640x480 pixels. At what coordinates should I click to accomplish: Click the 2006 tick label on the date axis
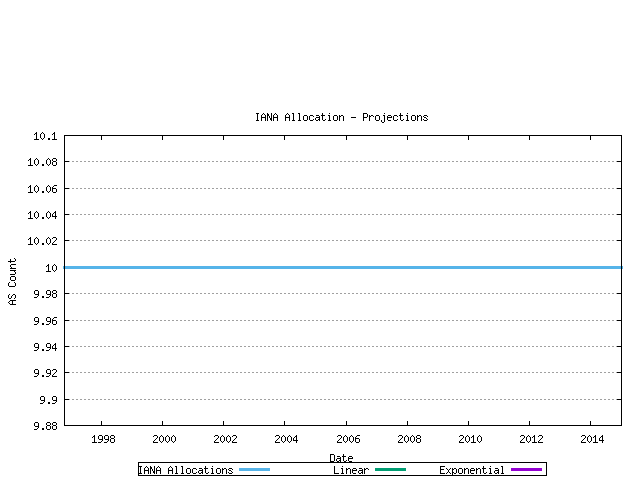[347, 439]
